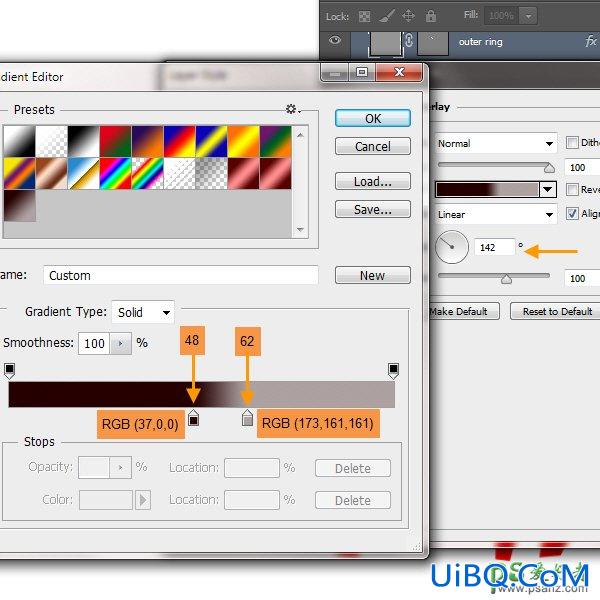The height and width of the screenshot is (600, 600).
Task: Click the gradient Name field with Custom
Action: click(x=181, y=275)
